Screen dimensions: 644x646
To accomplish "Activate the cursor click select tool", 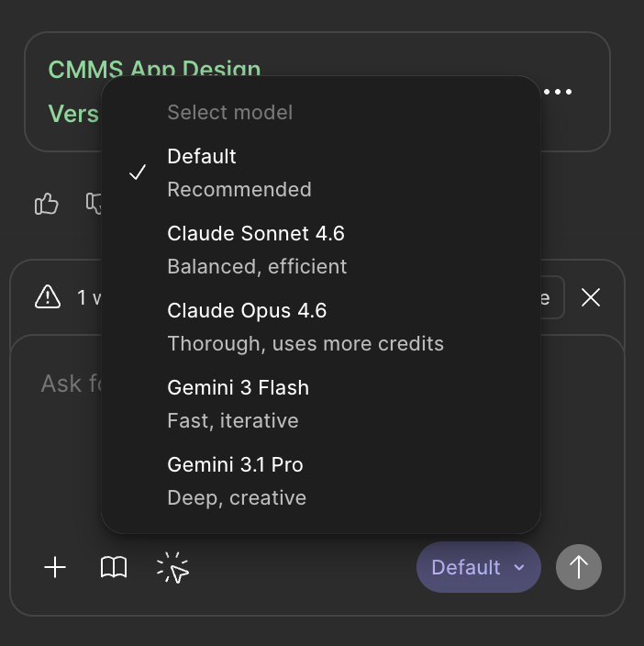I will pos(172,568).
